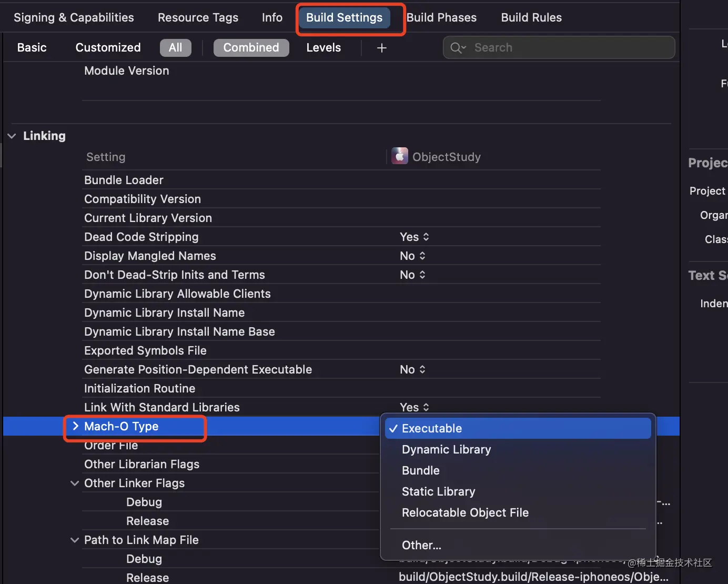
Task: Collapse the Linking section
Action: click(12, 136)
